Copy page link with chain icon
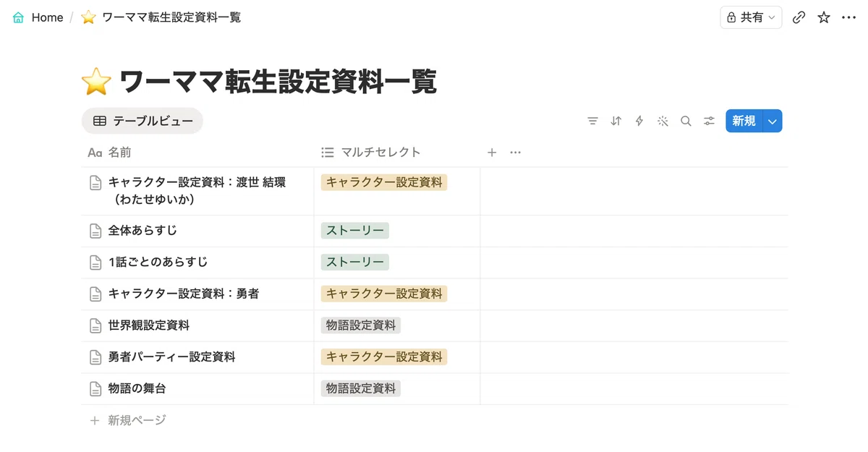The height and width of the screenshot is (452, 868). click(799, 17)
